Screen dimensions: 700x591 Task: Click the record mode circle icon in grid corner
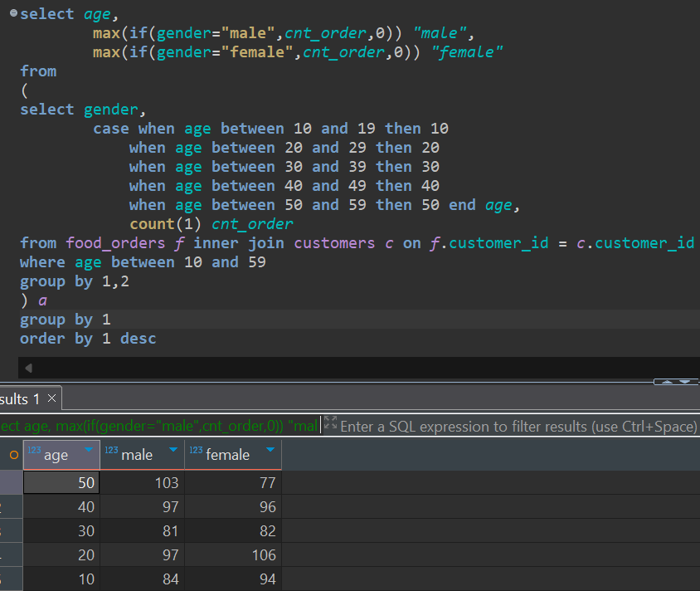pyautogui.click(x=14, y=455)
